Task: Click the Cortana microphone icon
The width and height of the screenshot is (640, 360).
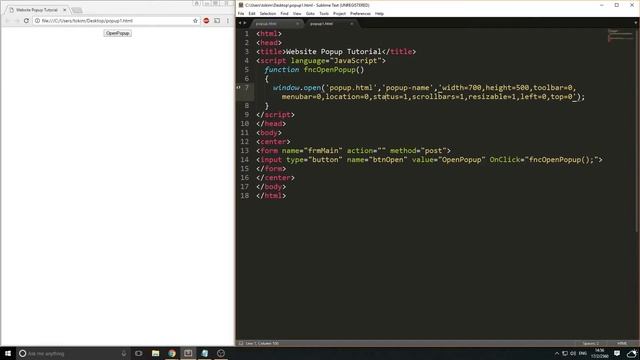Action: click(124, 353)
